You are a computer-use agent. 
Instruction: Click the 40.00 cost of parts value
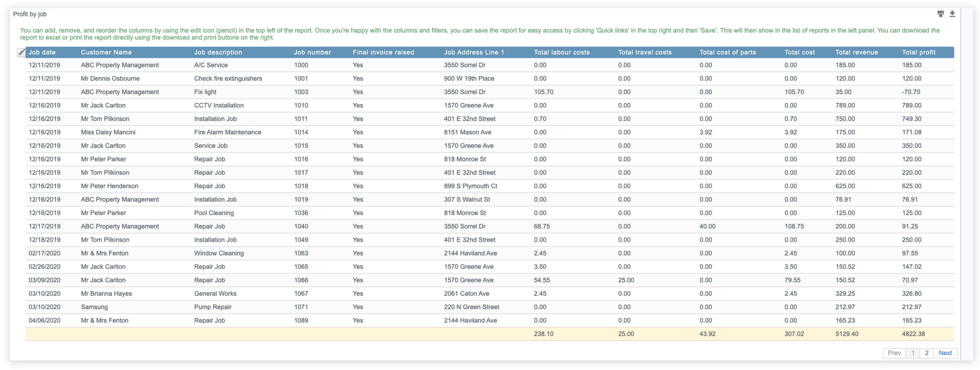707,226
